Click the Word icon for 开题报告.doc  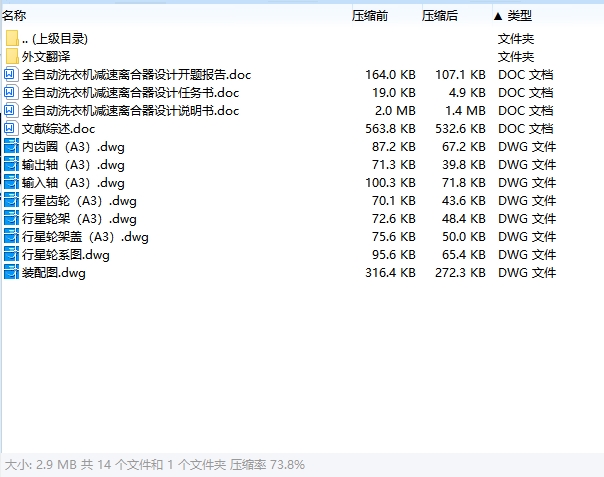pyautogui.click(x=10, y=74)
